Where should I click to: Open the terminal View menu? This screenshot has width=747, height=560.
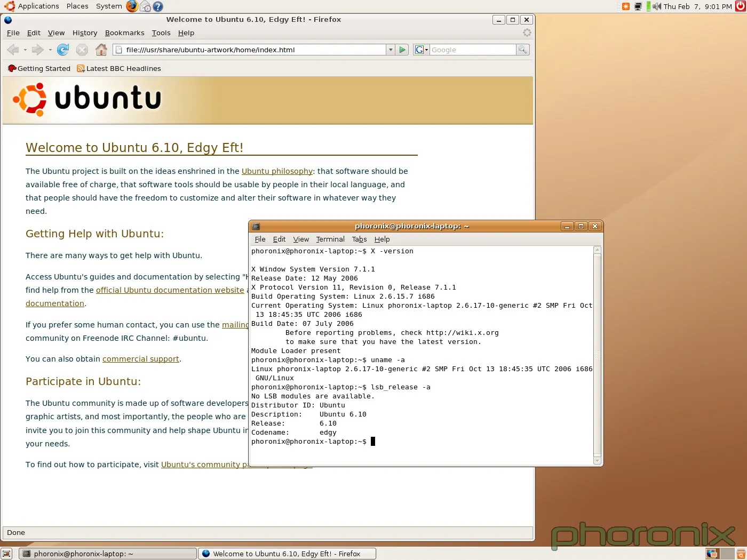pyautogui.click(x=301, y=239)
